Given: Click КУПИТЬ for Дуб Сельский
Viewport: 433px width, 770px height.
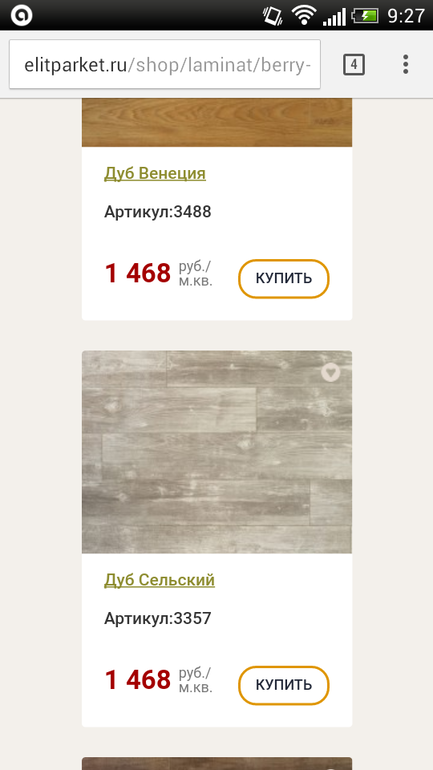Looking at the screenshot, I should pyautogui.click(x=284, y=685).
